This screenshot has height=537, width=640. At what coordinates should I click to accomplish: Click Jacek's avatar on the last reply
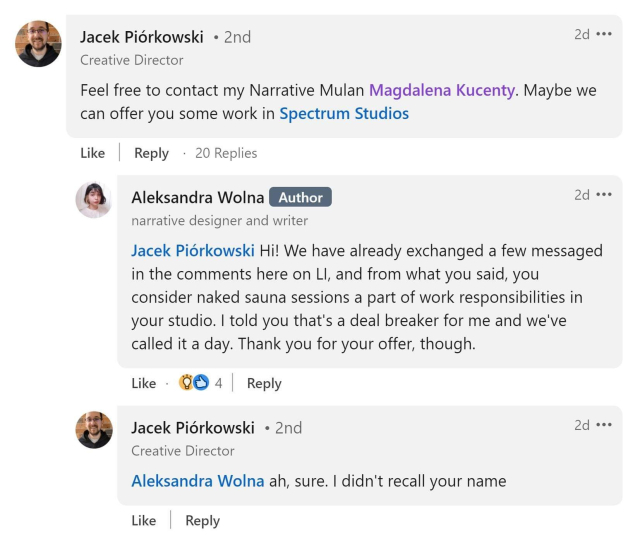pyautogui.click(x=94, y=430)
